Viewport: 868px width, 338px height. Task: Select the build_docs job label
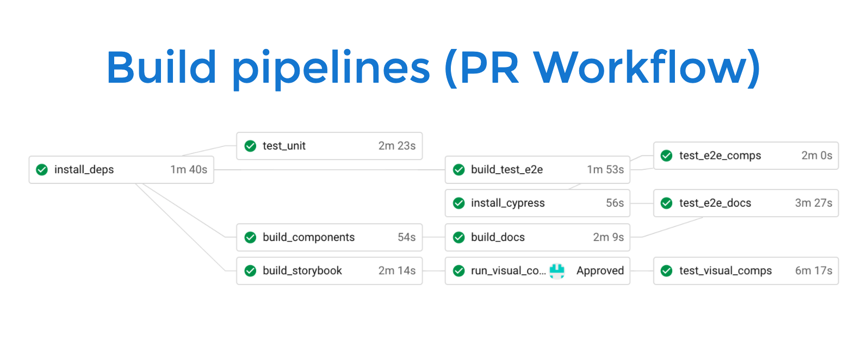pyautogui.click(x=498, y=237)
